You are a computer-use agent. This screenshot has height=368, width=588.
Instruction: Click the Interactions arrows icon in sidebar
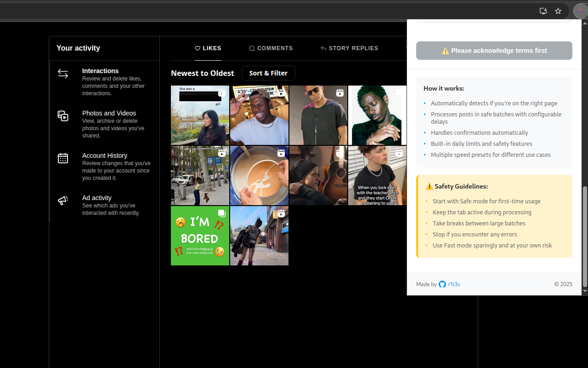pos(63,74)
